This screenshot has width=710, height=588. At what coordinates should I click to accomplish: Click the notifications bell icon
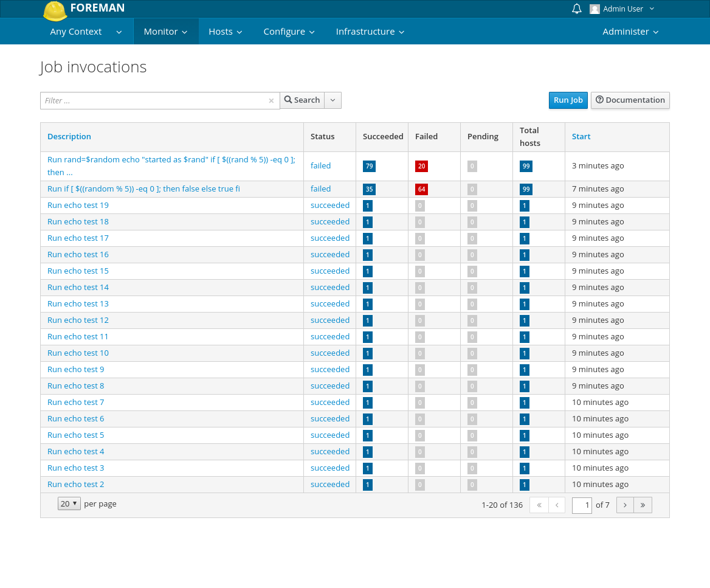[576, 9]
